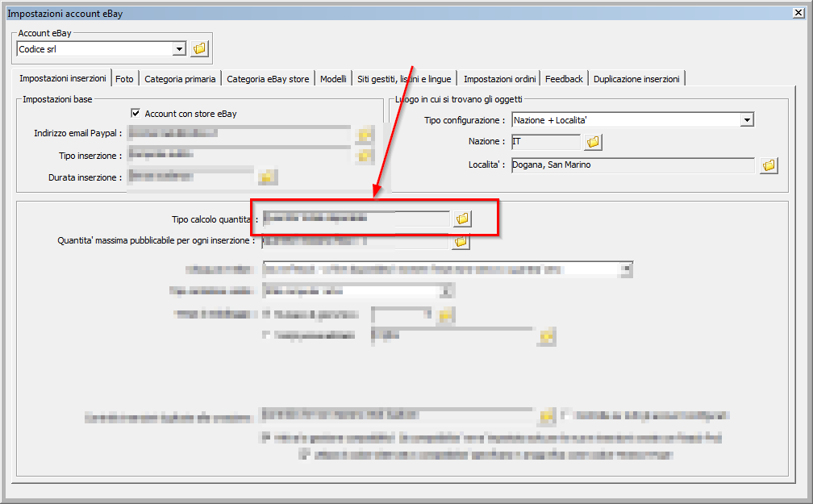
Task: Open the Duplicazione inserzioni tab
Action: (636, 79)
